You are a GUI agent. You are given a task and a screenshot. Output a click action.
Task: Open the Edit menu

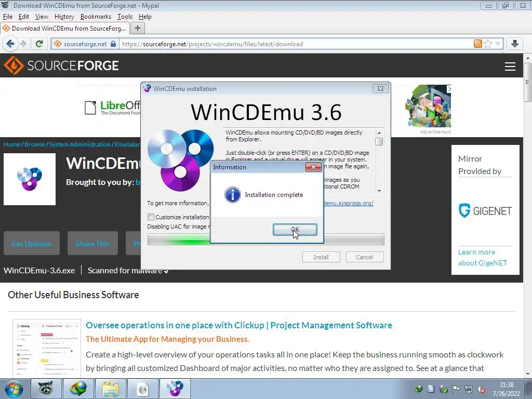tap(24, 17)
